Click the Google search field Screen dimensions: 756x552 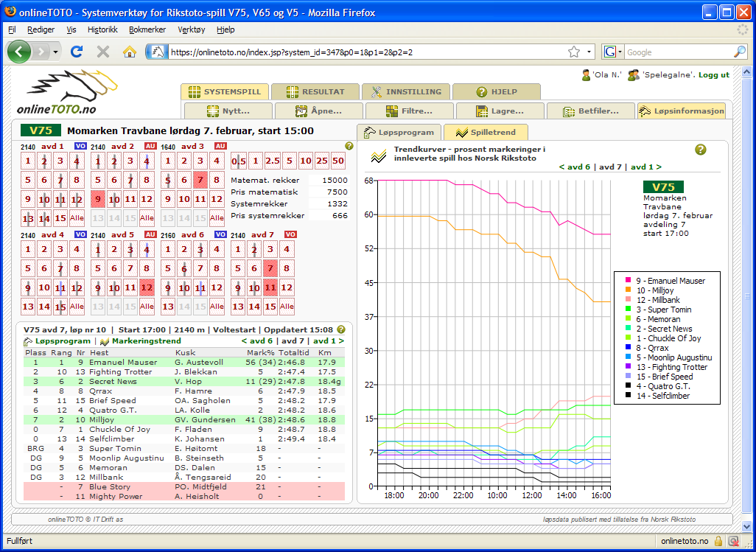[x=679, y=52]
